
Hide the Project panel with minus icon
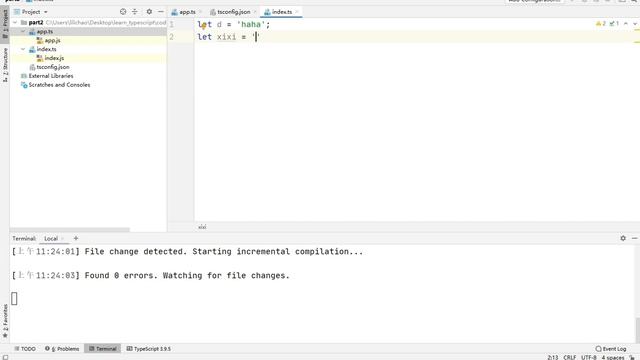pyautogui.click(x=161, y=12)
